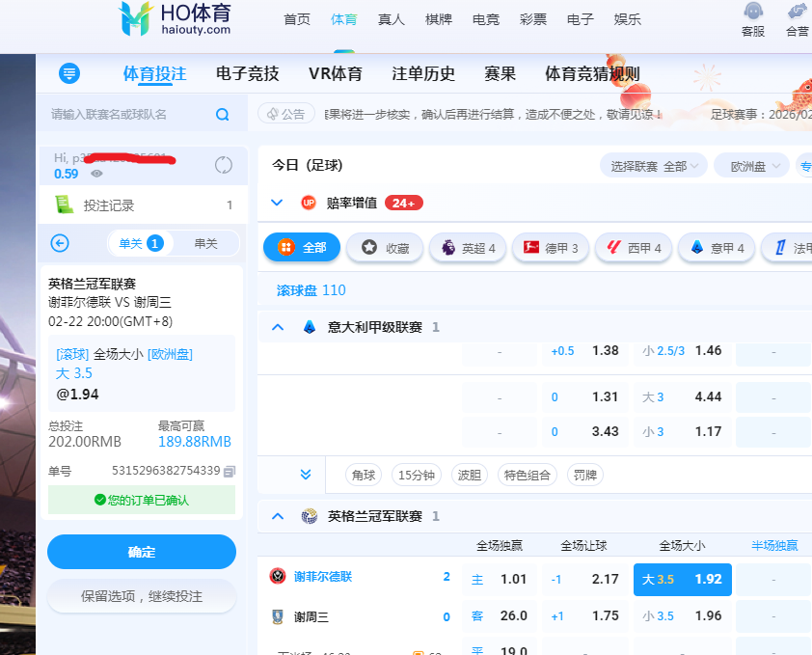Open 注单历史 tab
The image size is (812, 655).
point(423,74)
